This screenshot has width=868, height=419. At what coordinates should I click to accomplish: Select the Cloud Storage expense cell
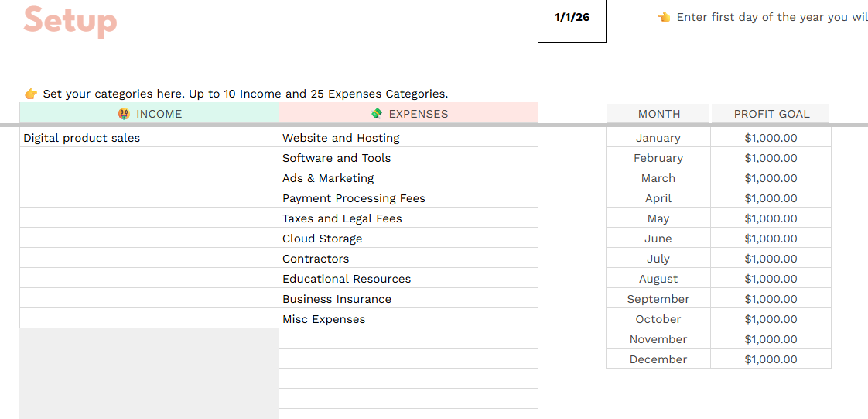[x=408, y=238]
